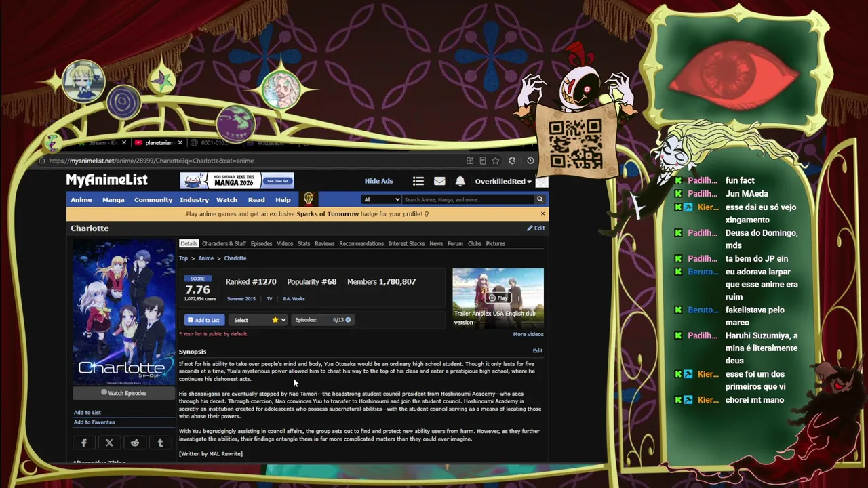
Task: Click the Watch Episodes button
Action: pos(123,393)
